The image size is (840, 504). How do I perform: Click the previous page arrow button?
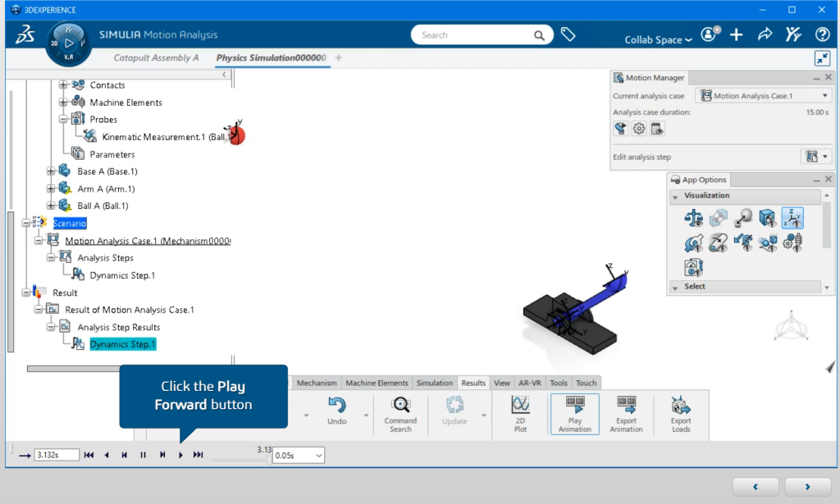(756, 487)
